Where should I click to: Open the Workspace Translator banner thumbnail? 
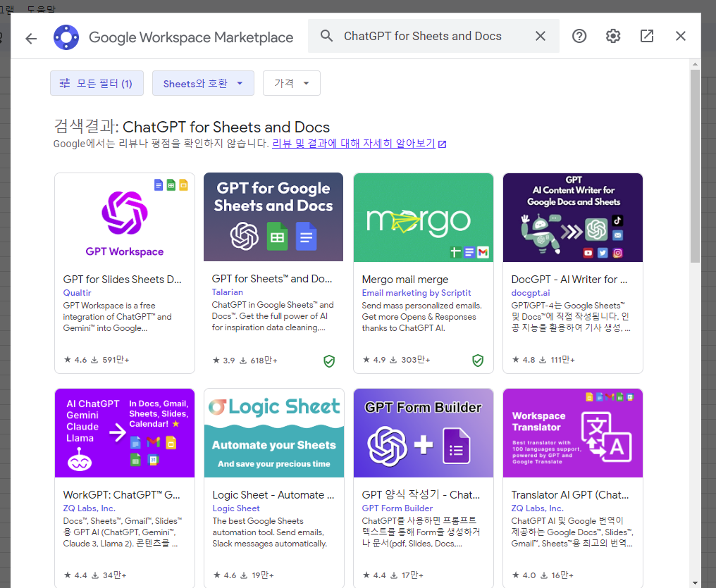coord(573,433)
